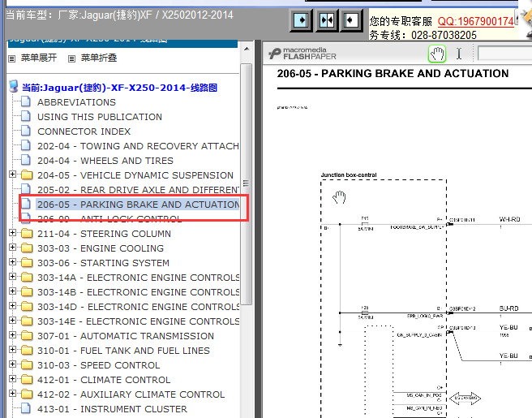Expand 204-05 Vehicle Dynamic Suspension node

(12, 175)
